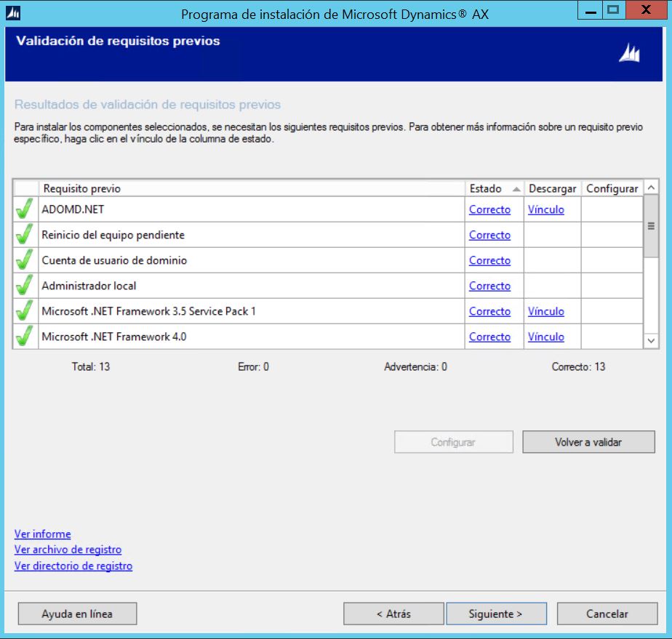Maximize the installer window
The image size is (672, 639).
pos(614,10)
